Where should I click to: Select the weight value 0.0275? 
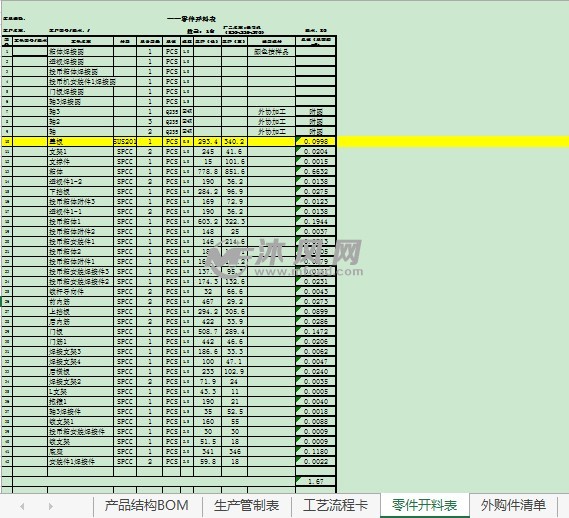click(316, 191)
